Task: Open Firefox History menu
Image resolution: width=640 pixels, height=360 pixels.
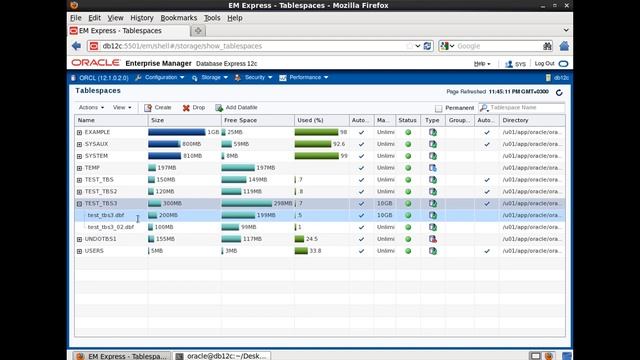Action: click(142, 18)
